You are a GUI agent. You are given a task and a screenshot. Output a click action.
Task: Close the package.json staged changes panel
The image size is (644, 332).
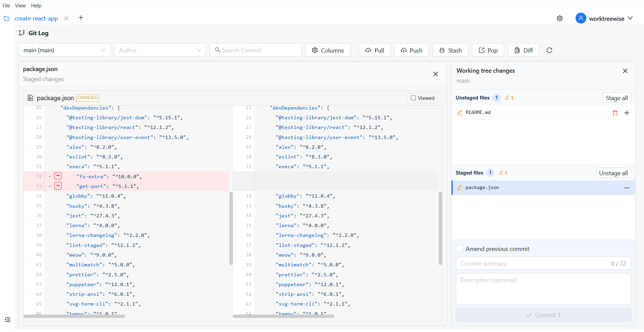coord(435,74)
